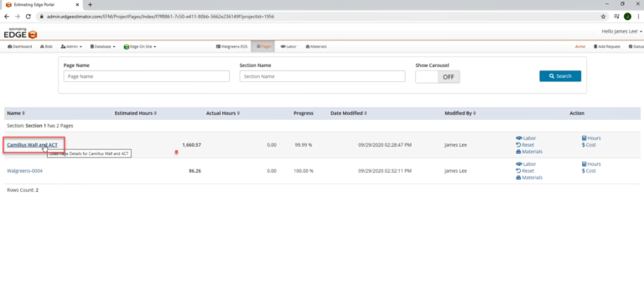Click the Rows Count: 2 text
The image size is (644, 306).
tap(23, 190)
